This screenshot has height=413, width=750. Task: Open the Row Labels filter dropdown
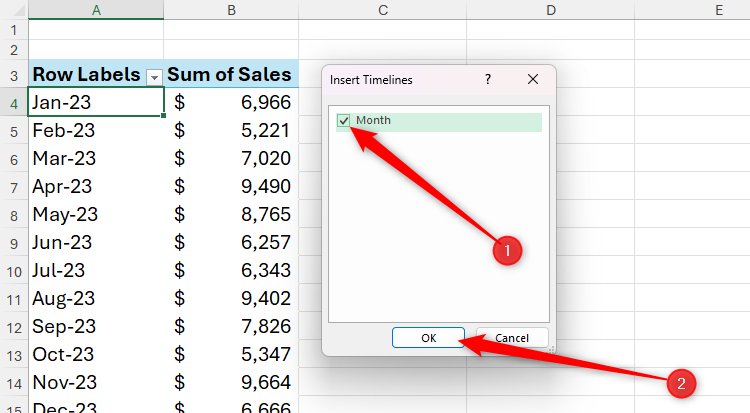click(154, 75)
